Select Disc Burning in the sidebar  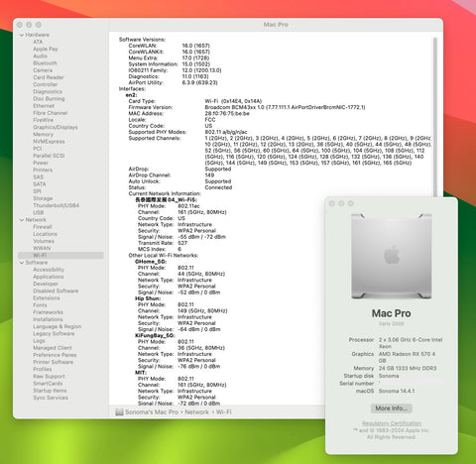pyautogui.click(x=49, y=98)
